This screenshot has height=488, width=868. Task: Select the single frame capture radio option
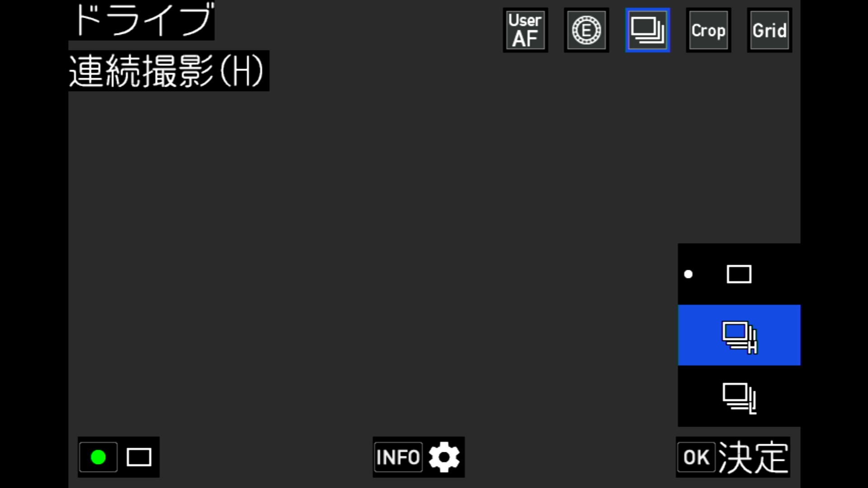[739, 274]
